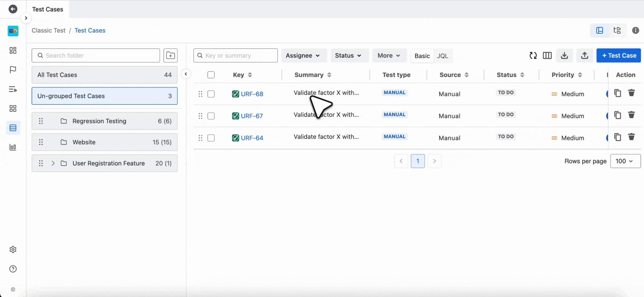Clone test case URF-68 with copy icon
This screenshot has width=644, height=297.
pos(618,93)
